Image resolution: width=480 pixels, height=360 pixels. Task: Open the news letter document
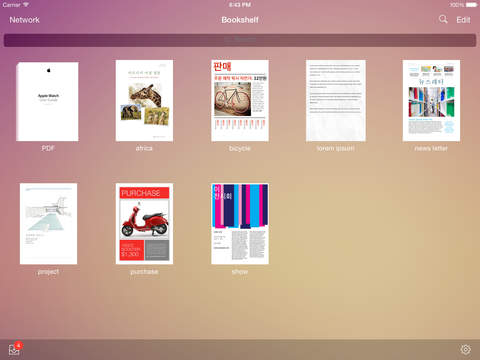tap(431, 101)
